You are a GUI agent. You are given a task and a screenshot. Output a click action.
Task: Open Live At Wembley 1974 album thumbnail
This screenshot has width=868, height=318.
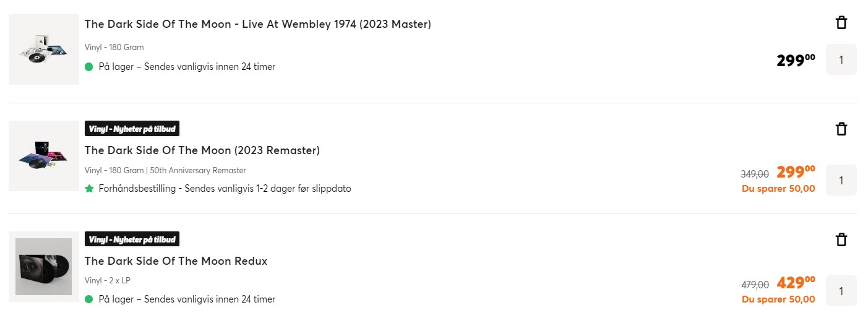[44, 49]
